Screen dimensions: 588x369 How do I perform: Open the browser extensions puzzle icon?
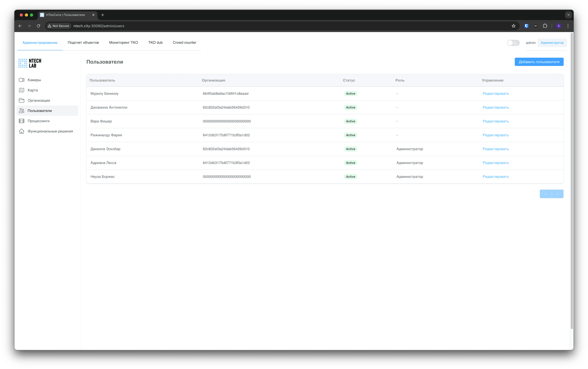tap(545, 26)
